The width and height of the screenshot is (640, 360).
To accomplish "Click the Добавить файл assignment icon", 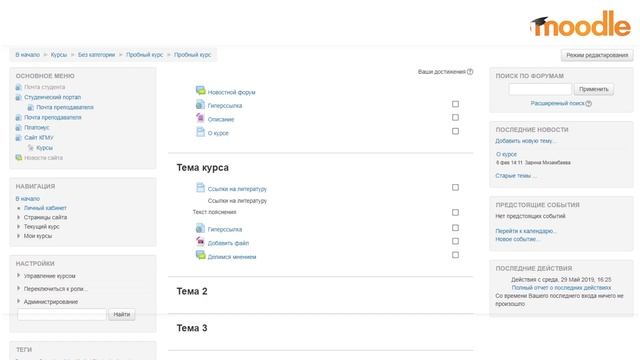I will pyautogui.click(x=200, y=242).
